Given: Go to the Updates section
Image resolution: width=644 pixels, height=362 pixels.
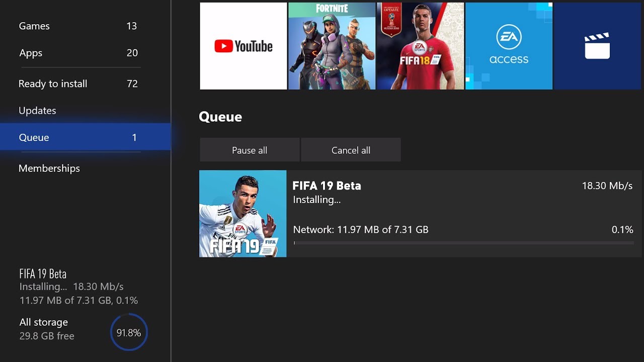Looking at the screenshot, I should click(78, 111).
